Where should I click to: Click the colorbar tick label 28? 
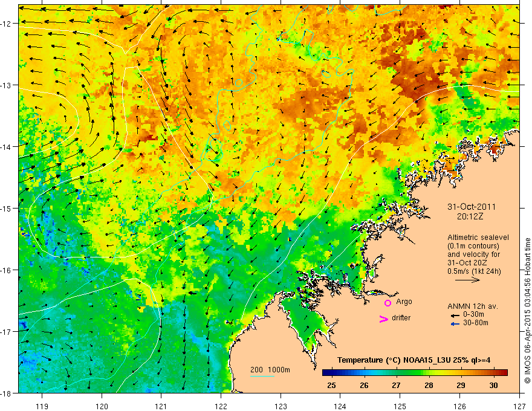429,386
